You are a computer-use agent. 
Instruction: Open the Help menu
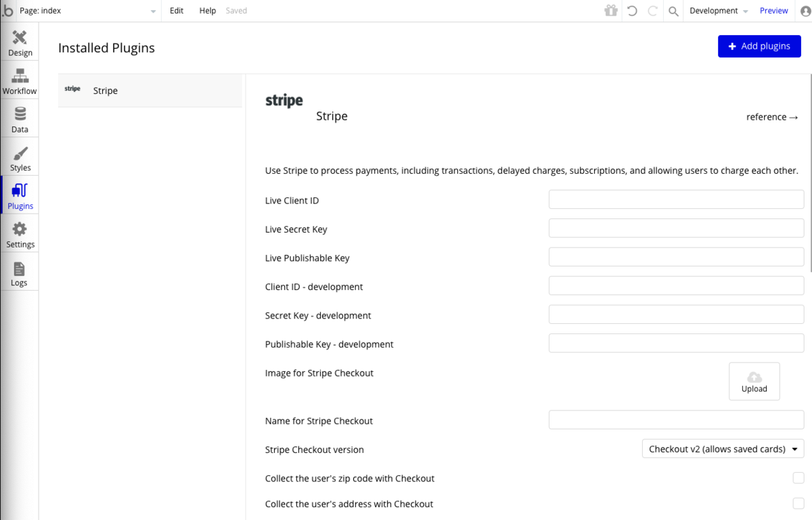pos(208,11)
